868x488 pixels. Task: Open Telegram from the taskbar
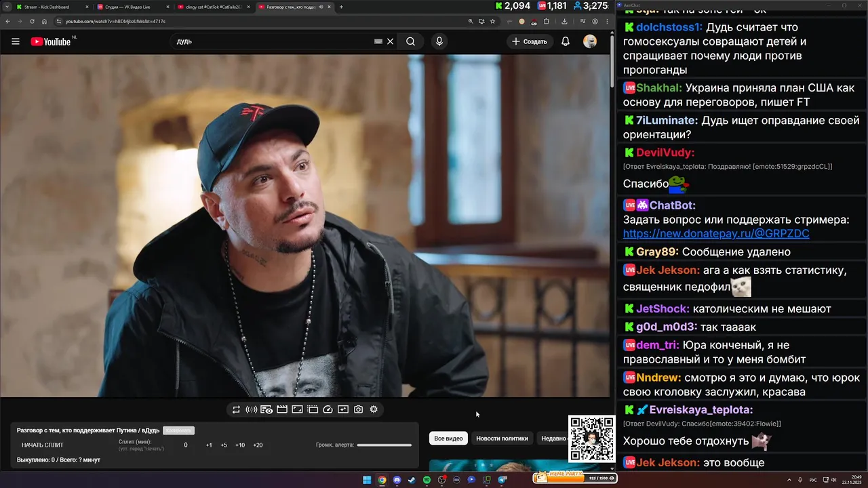(502, 480)
